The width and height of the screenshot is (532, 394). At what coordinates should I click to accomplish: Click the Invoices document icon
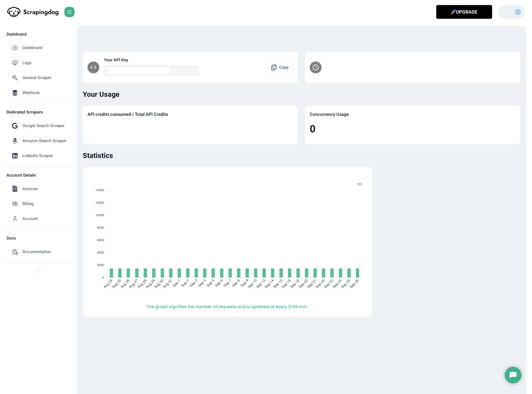(15, 189)
